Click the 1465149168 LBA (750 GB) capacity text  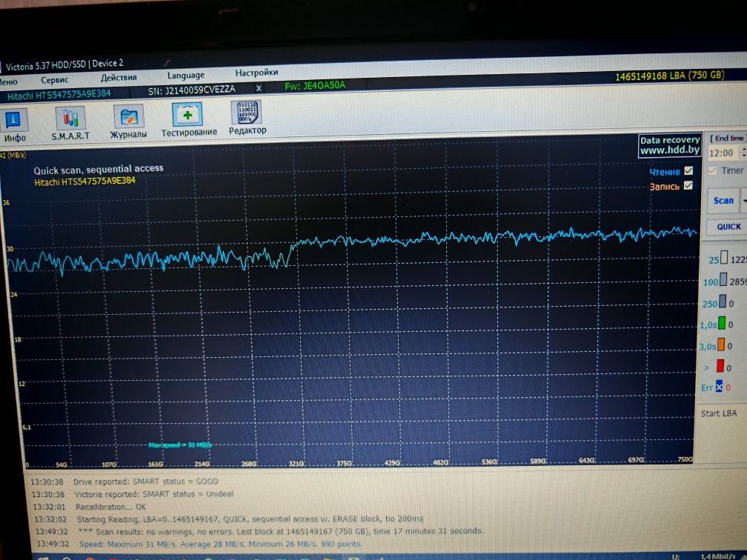pos(669,76)
